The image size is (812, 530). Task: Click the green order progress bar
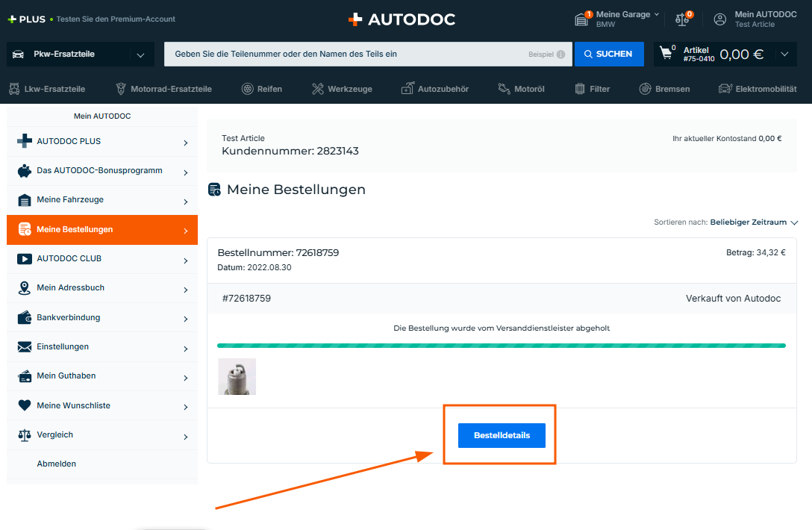click(501, 346)
